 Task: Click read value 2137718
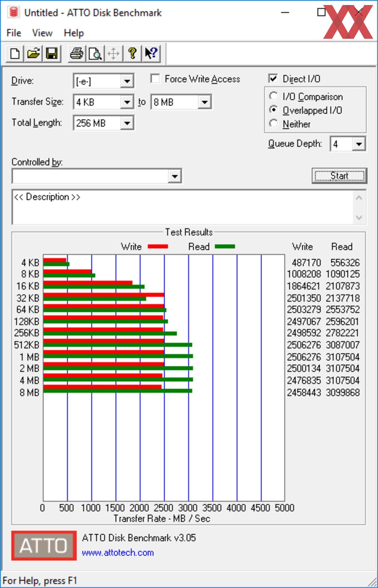343,298
